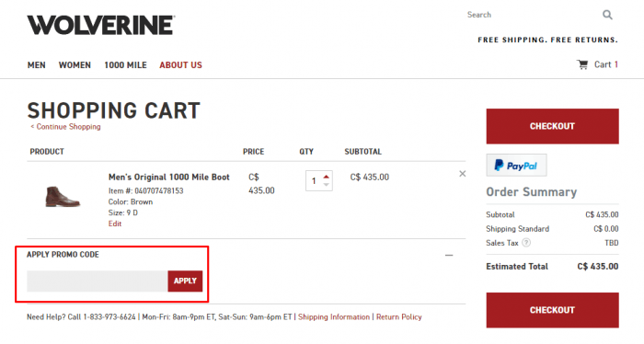The image size is (644, 344).
Task: Click the Sales Tax help question icon
Action: [x=526, y=243]
